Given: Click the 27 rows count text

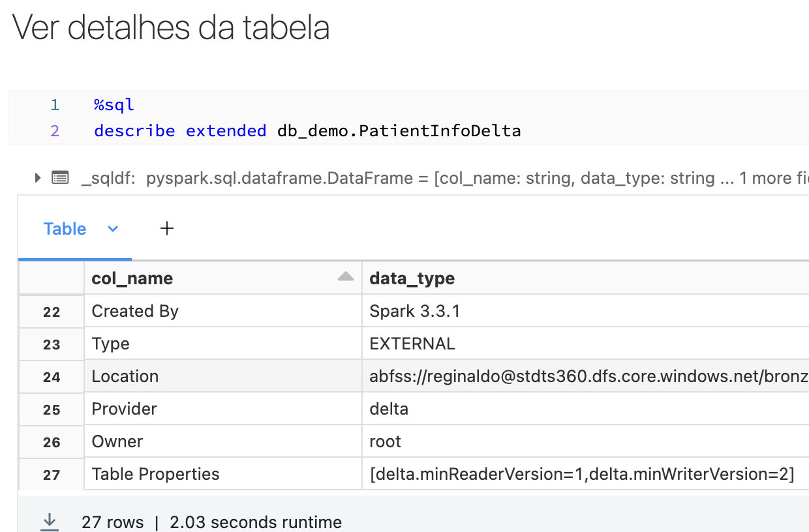Looking at the screenshot, I should pyautogui.click(x=112, y=522).
